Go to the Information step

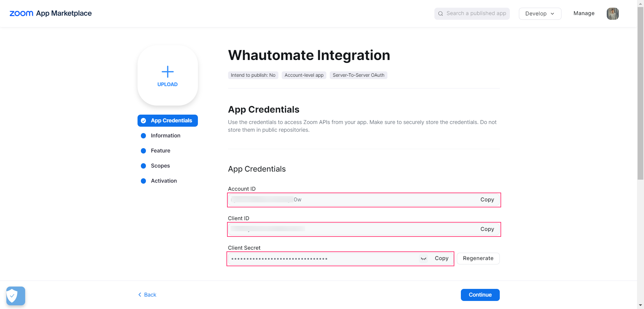click(165, 136)
